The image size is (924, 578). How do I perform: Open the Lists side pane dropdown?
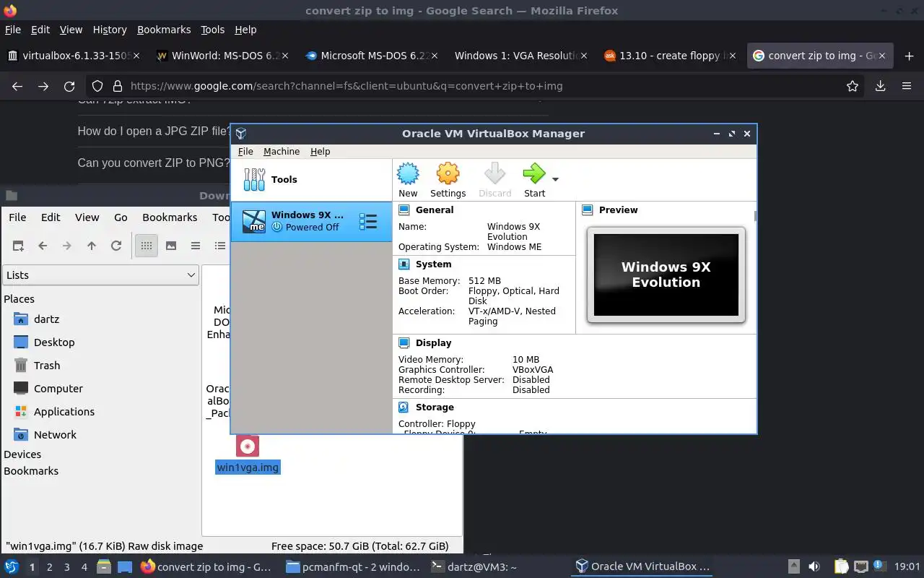pos(100,275)
